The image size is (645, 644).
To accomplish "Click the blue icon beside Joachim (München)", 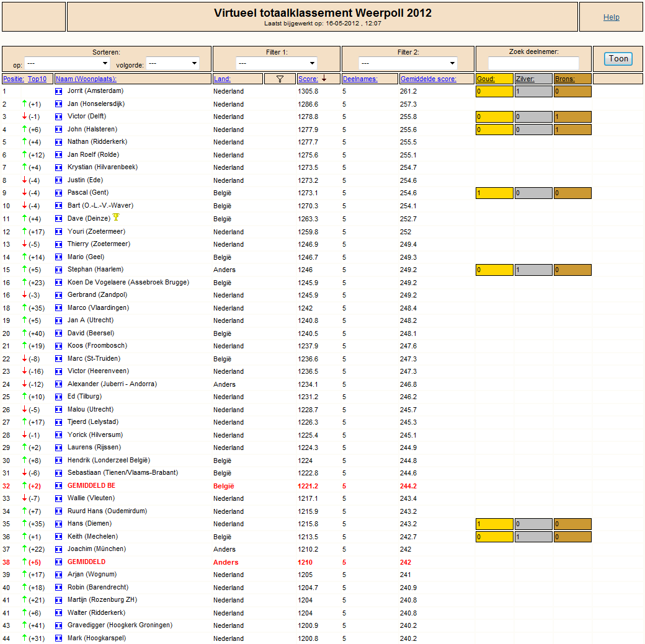I will 58,549.
